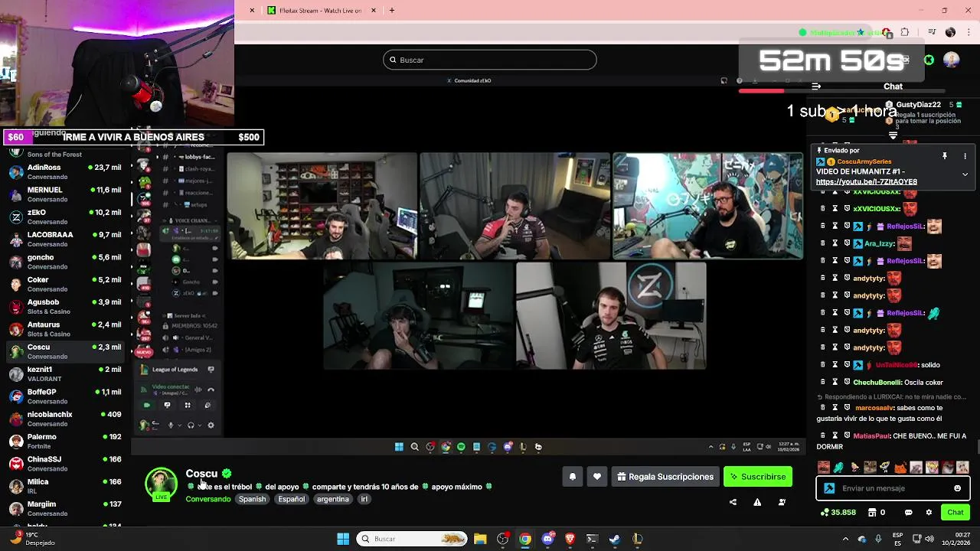Open nicobianchix channel in sidebar
The width and height of the screenshot is (980, 551).
64,419
